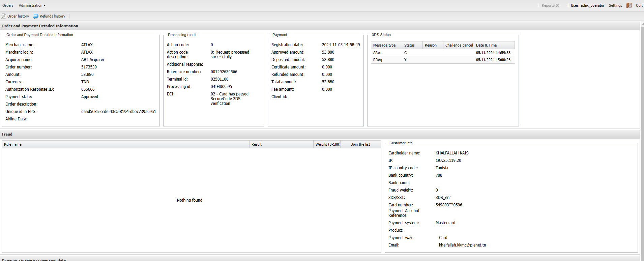
Task: Click the vertical scrollbar on the right edge
Action: (x=642, y=135)
